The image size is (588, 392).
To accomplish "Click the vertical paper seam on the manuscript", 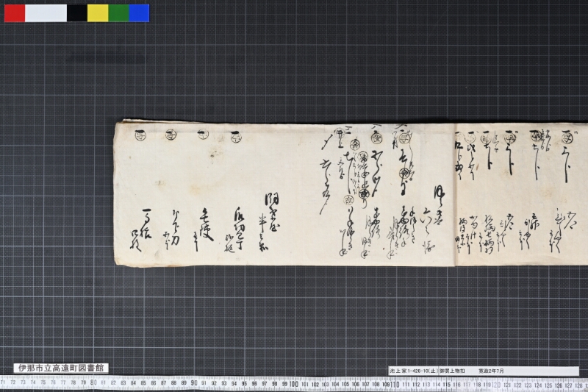I will click(x=455, y=195).
